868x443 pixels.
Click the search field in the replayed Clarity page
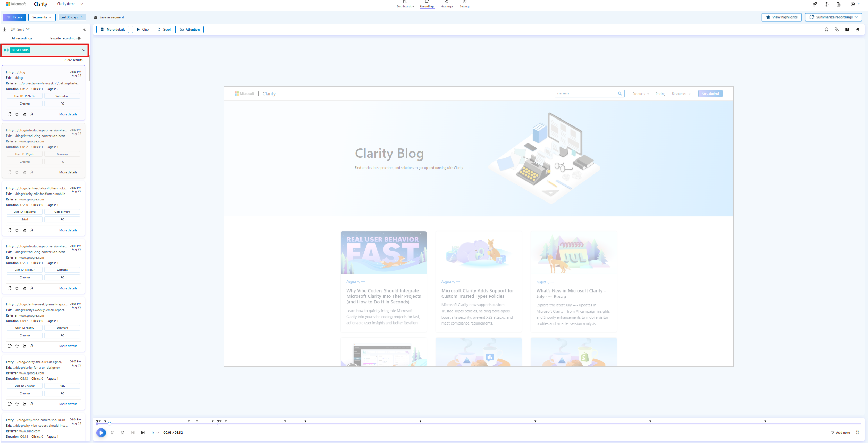pos(589,93)
